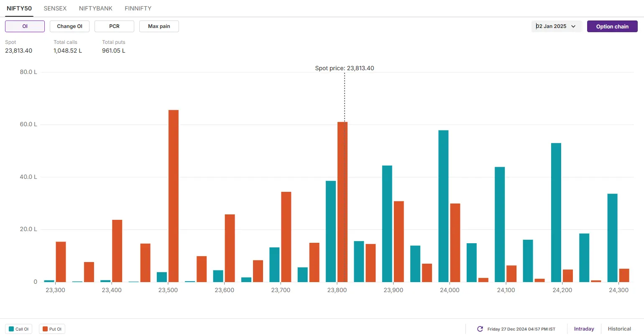Click the 02 Jan 2025 expiry field
Screen dimensions: 644x336
click(557, 26)
